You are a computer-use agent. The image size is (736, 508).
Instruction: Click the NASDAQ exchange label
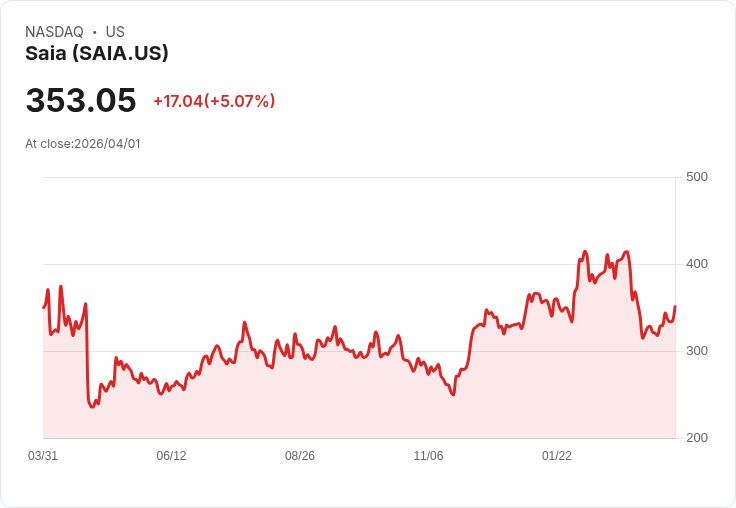point(54,32)
